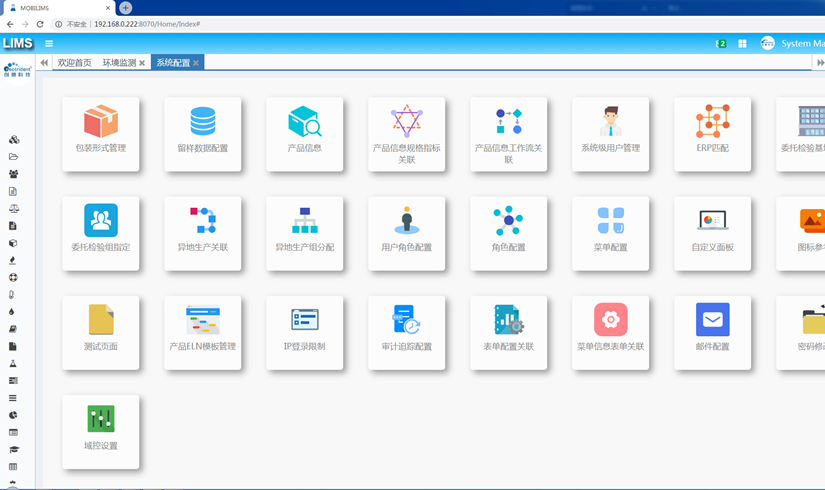This screenshot has width=825, height=490.
Task: Click the sidebar users group icon
Action: (13, 174)
